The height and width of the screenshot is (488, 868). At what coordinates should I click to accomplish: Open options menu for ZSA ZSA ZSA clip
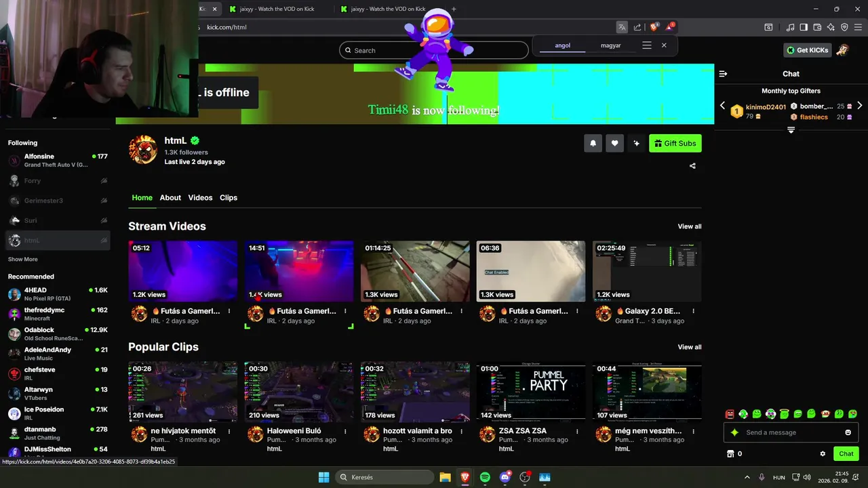(x=577, y=431)
